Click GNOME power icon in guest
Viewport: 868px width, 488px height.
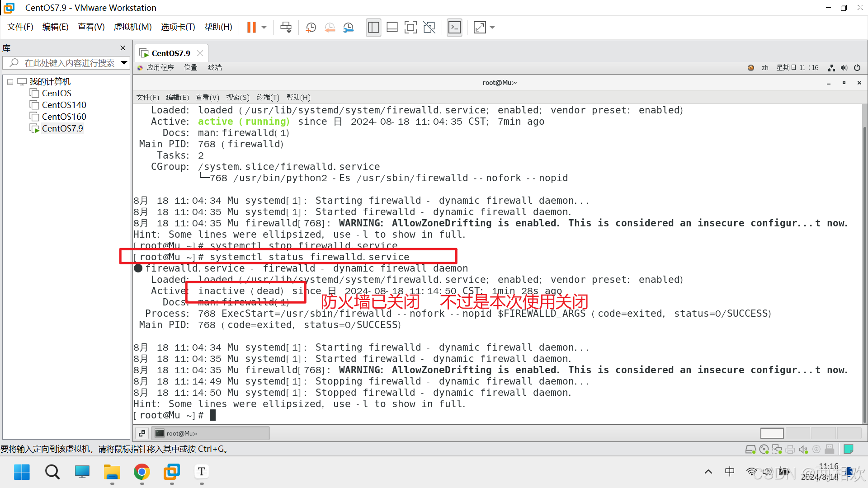857,68
